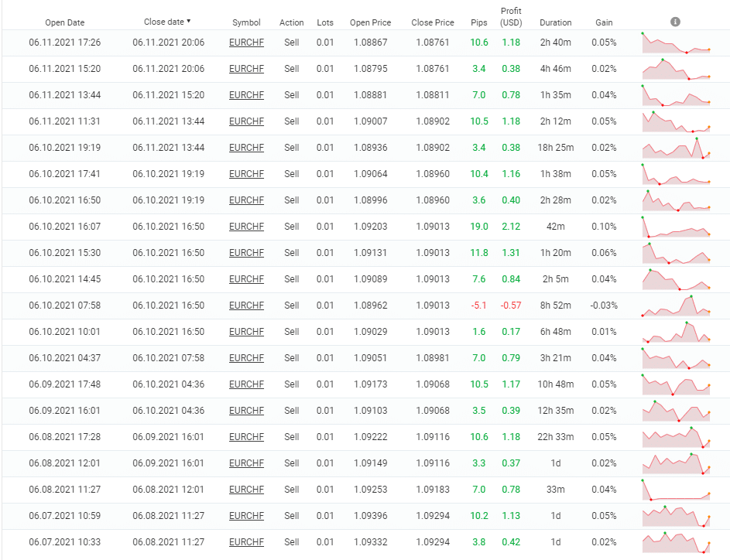The width and height of the screenshot is (730, 560).
Task: Open EURCHF link for trade opened 06.11.2021 17:26
Action: point(246,43)
